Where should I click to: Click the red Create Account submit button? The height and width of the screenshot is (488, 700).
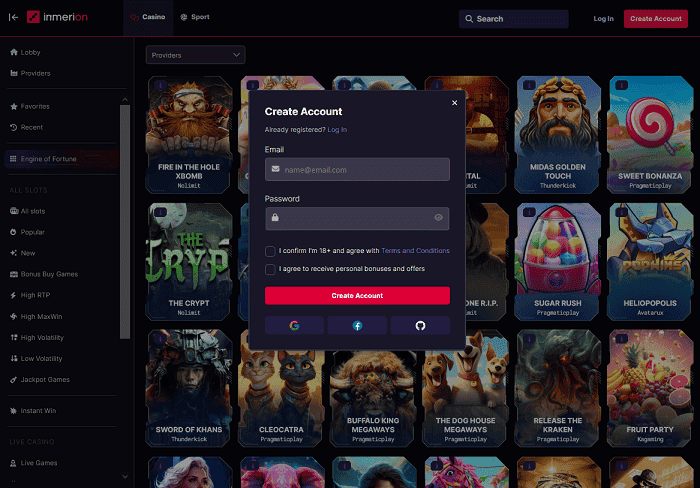click(357, 296)
